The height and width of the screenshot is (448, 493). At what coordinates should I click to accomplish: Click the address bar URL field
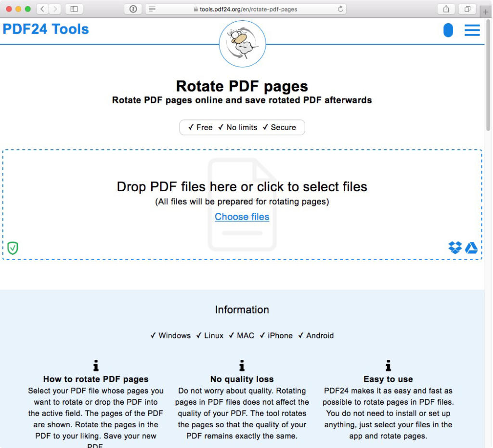pos(245,9)
